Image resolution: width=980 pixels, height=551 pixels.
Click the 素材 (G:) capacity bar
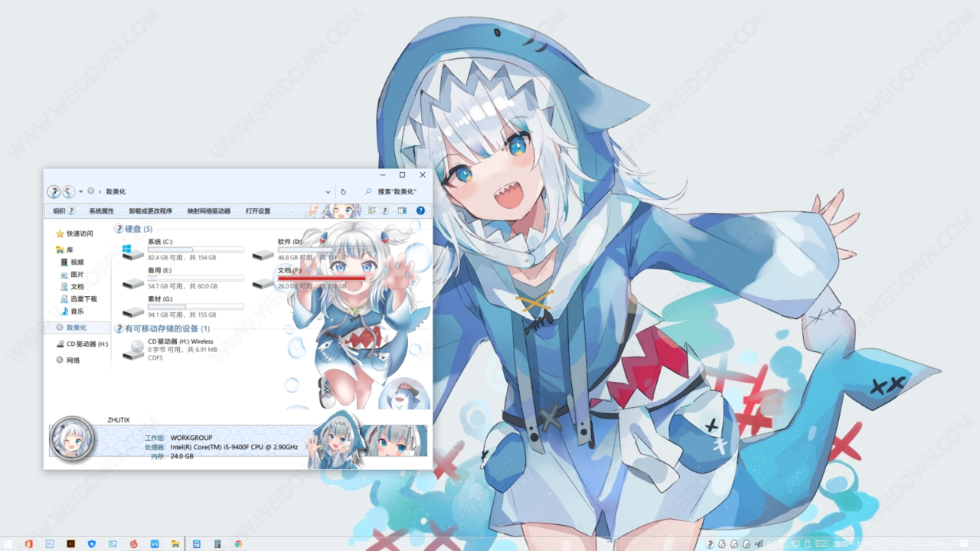tap(195, 307)
